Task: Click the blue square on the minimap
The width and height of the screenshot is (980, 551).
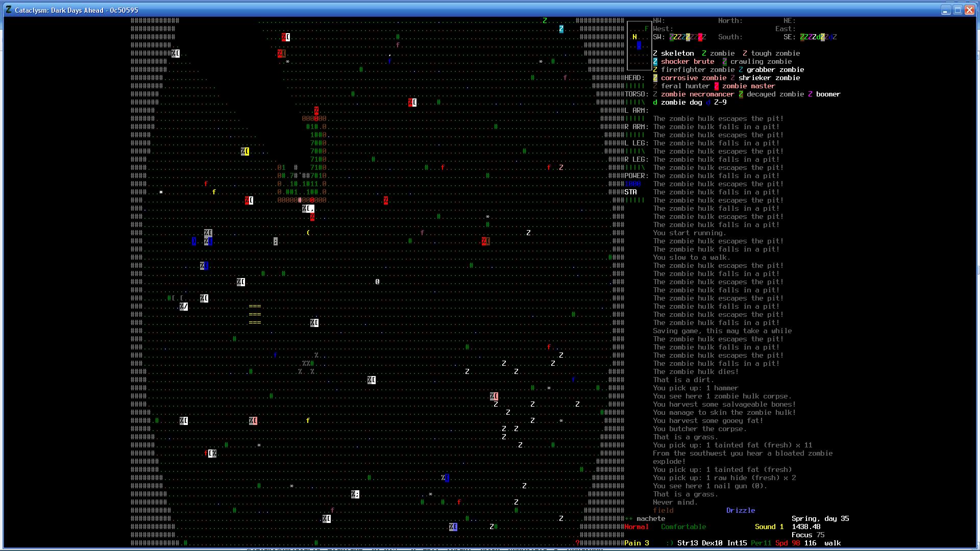Action: tap(639, 45)
